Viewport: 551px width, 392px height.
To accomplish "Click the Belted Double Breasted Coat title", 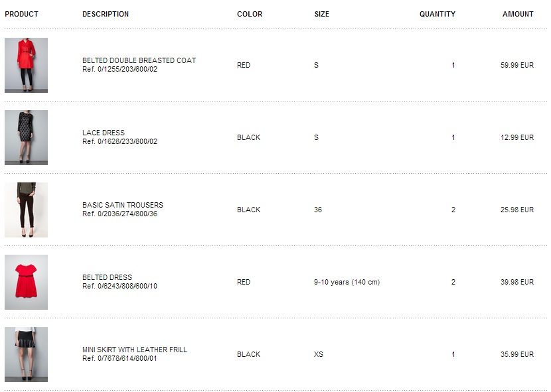I will [139, 60].
